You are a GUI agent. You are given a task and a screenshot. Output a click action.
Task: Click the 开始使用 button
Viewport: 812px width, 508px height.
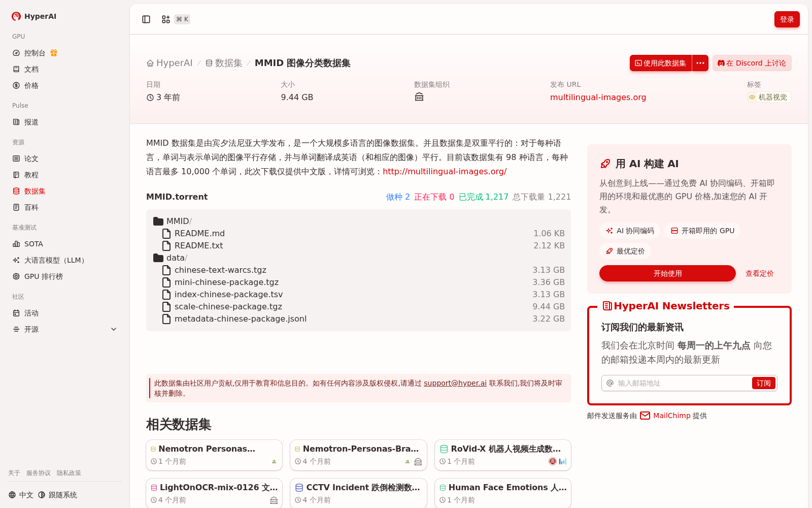pos(667,273)
